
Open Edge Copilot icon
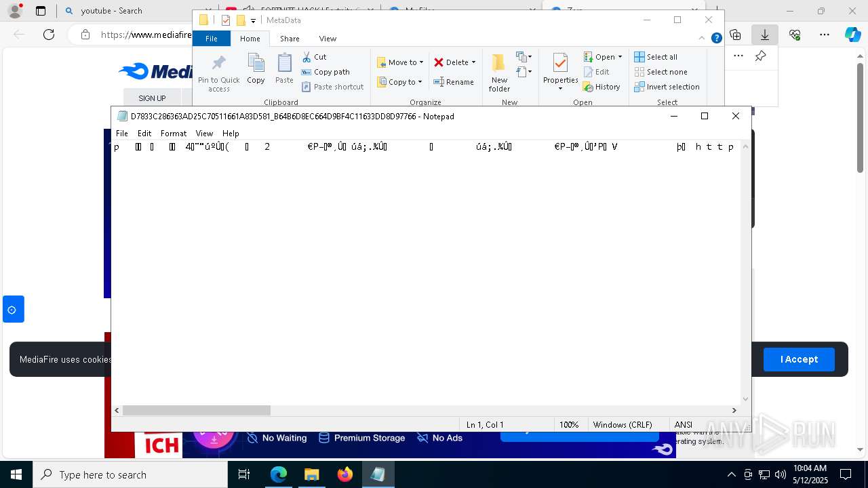click(852, 35)
